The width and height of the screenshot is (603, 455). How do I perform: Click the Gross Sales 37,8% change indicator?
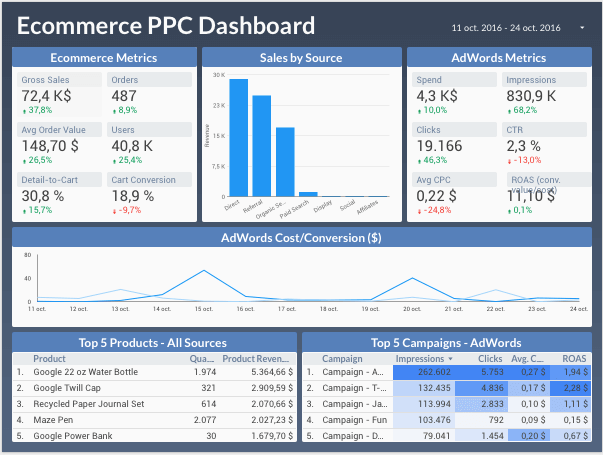click(x=37, y=110)
